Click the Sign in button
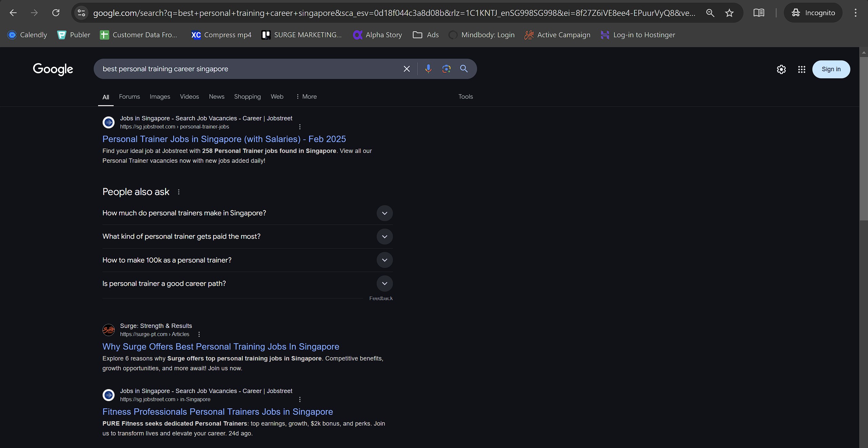 (831, 69)
